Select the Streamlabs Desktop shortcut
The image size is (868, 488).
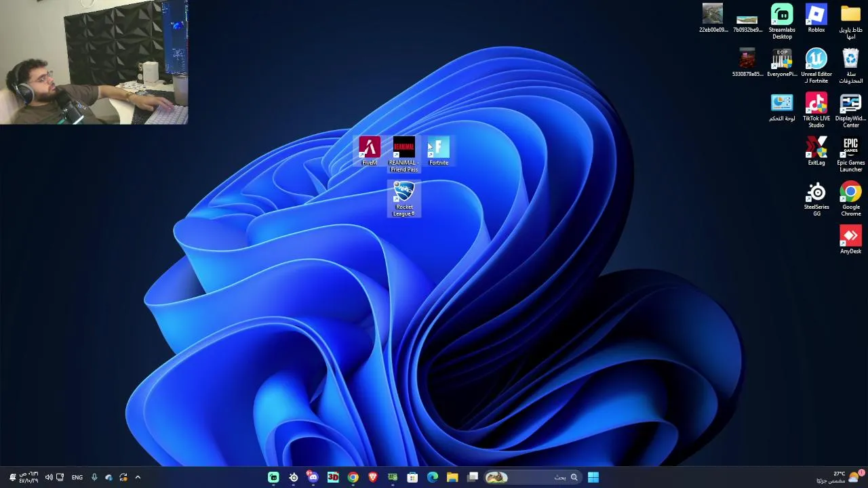tap(782, 22)
